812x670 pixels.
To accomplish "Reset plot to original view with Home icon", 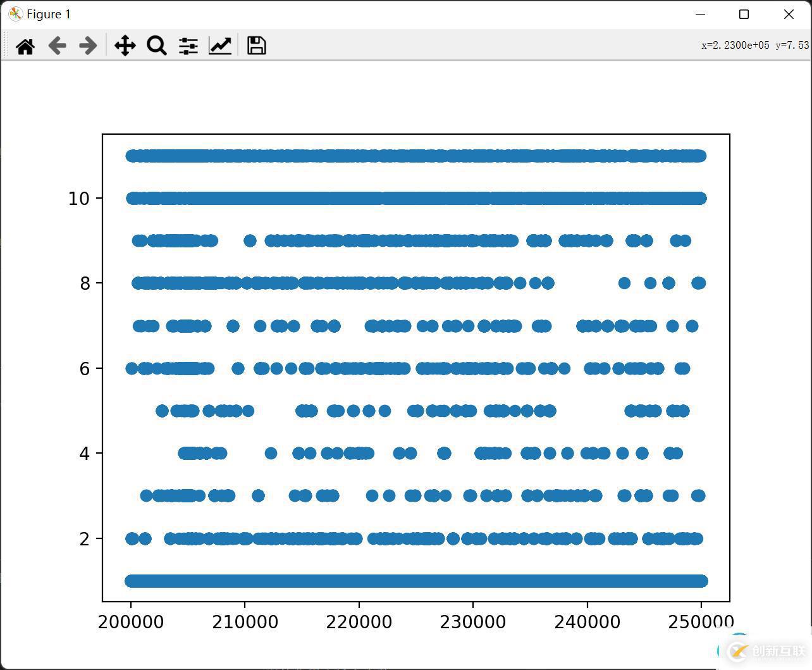I will [25, 46].
